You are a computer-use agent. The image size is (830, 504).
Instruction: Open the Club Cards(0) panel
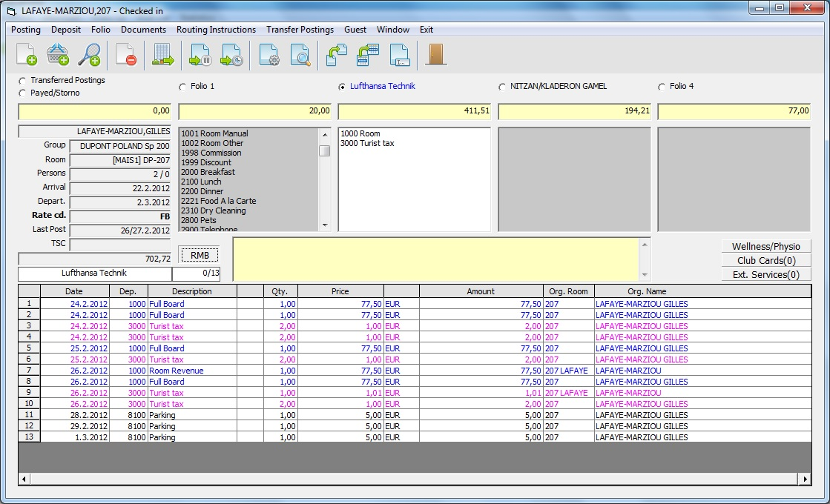(765, 259)
